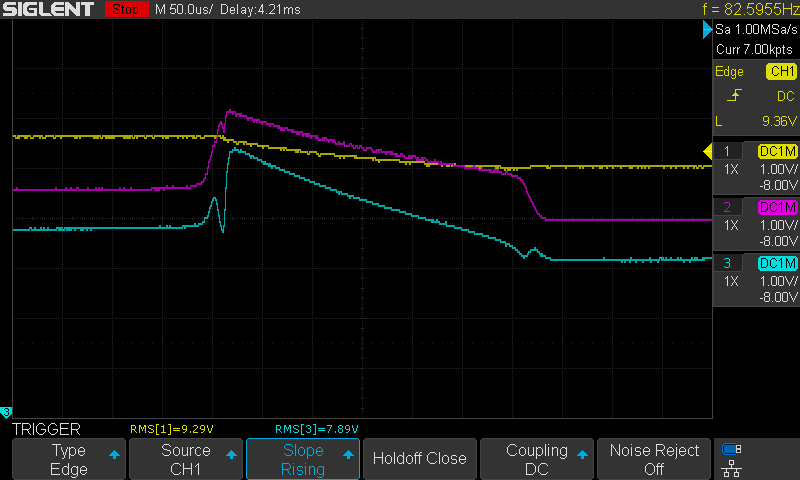This screenshot has width=800, height=480.
Task: Click the red Stop status indicator
Action: click(x=126, y=9)
